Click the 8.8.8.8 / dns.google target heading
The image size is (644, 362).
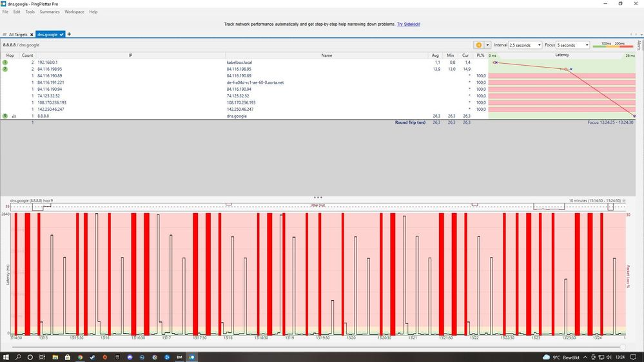(21, 44)
